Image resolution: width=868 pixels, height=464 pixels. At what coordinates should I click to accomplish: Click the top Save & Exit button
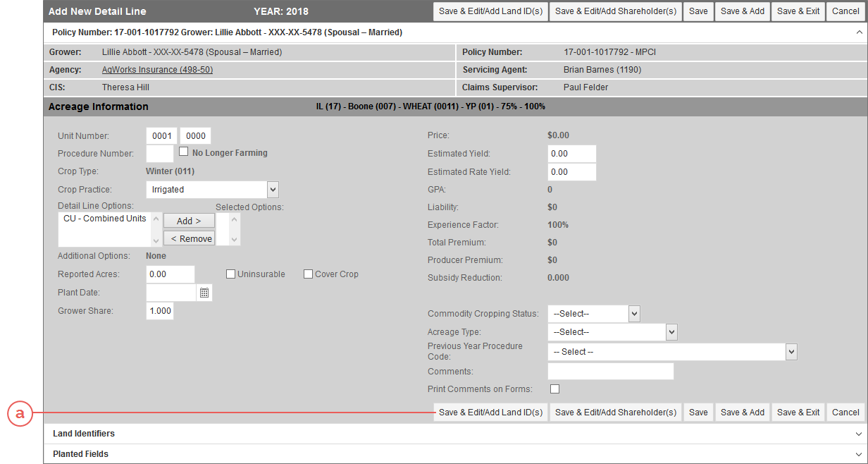798,11
